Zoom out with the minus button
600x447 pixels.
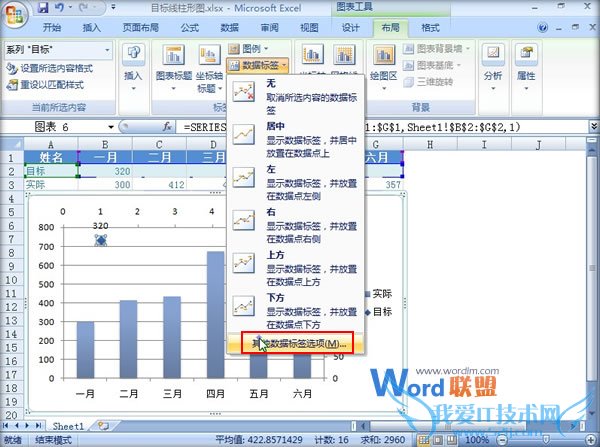502,440
